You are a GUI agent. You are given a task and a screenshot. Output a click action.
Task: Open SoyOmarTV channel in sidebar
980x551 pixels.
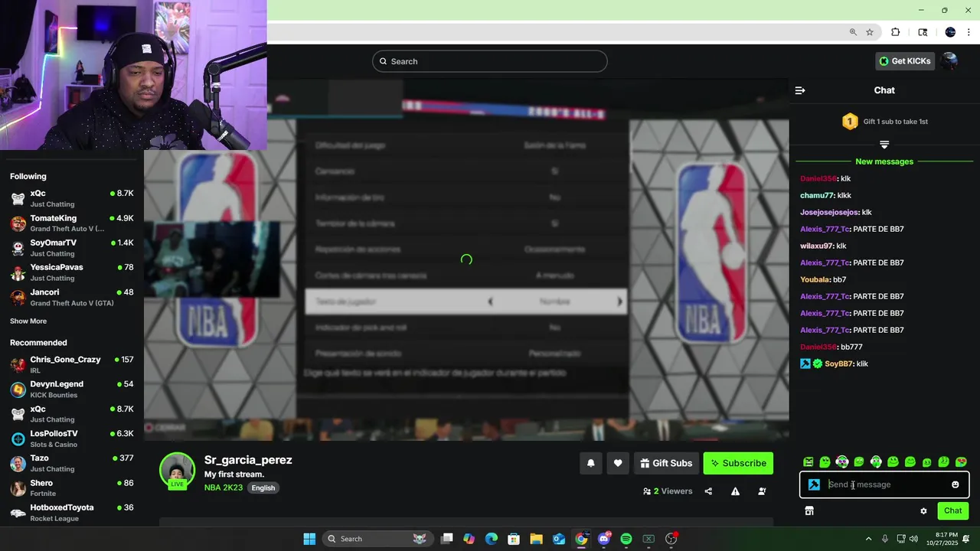click(x=72, y=247)
